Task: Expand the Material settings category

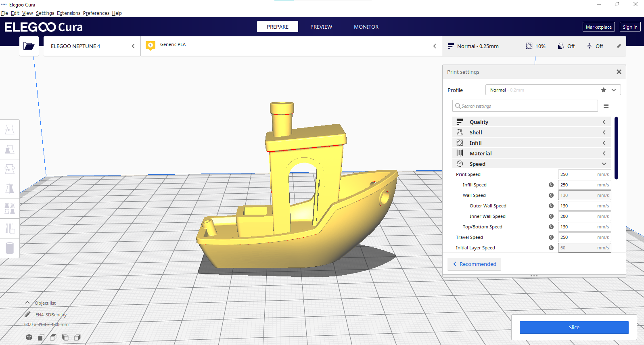Action: coord(532,153)
